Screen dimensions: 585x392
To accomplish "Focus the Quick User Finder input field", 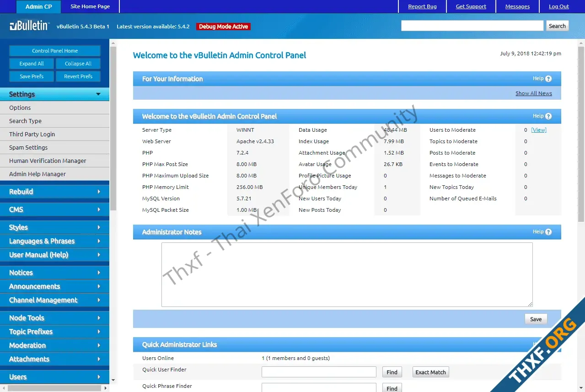I will click(x=319, y=372).
